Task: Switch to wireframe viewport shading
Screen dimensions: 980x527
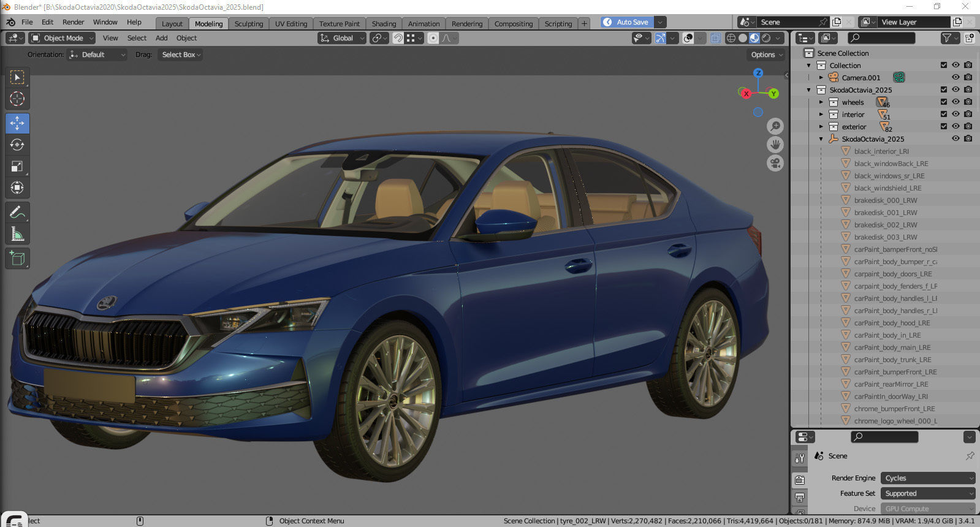Action: [x=731, y=38]
